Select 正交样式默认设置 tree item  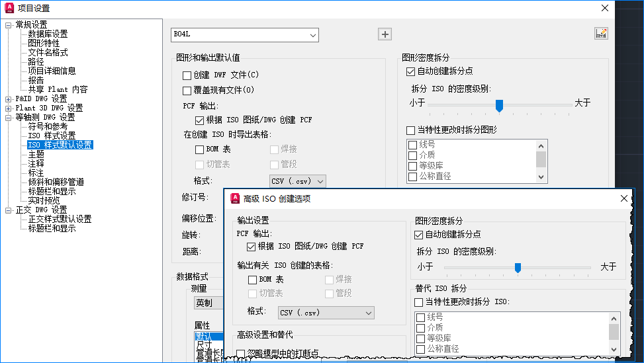(60, 219)
